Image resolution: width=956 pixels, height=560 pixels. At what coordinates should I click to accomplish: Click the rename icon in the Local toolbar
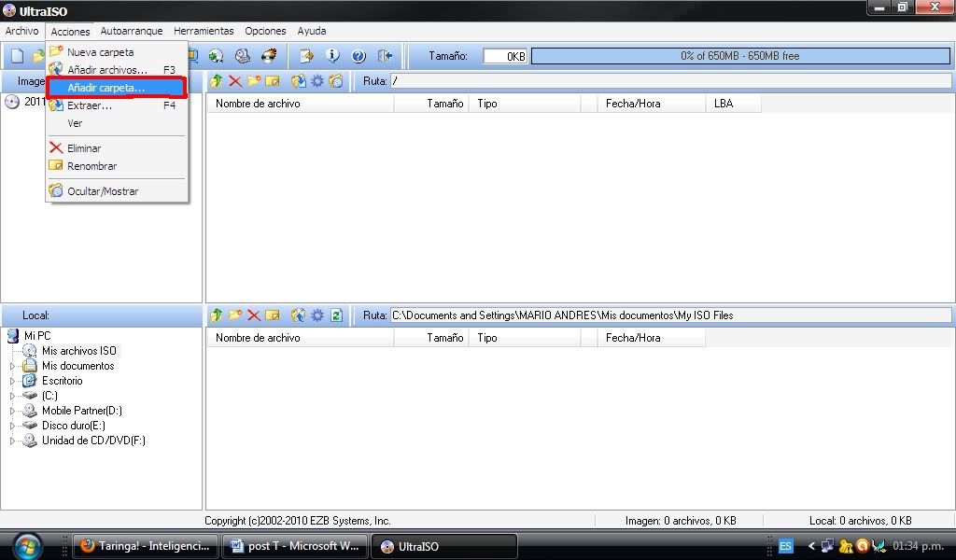pos(273,315)
